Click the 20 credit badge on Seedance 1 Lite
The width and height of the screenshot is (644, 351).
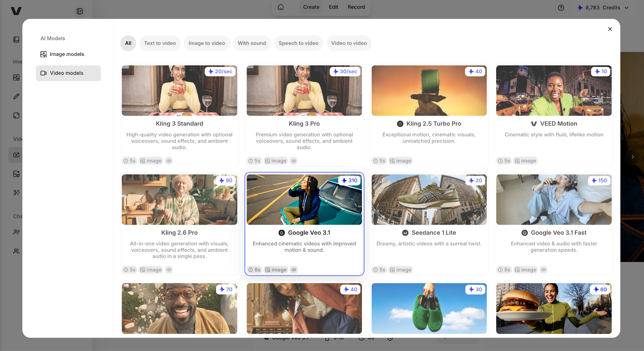click(475, 181)
